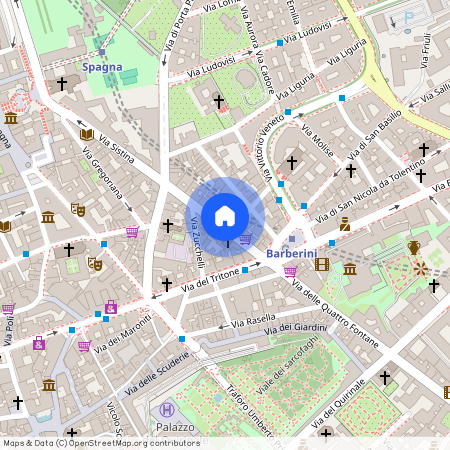Viewport: 450px width, 450px height.
Task: Click the 'Via delle Quattro Fontane' label
Action: coord(335,313)
